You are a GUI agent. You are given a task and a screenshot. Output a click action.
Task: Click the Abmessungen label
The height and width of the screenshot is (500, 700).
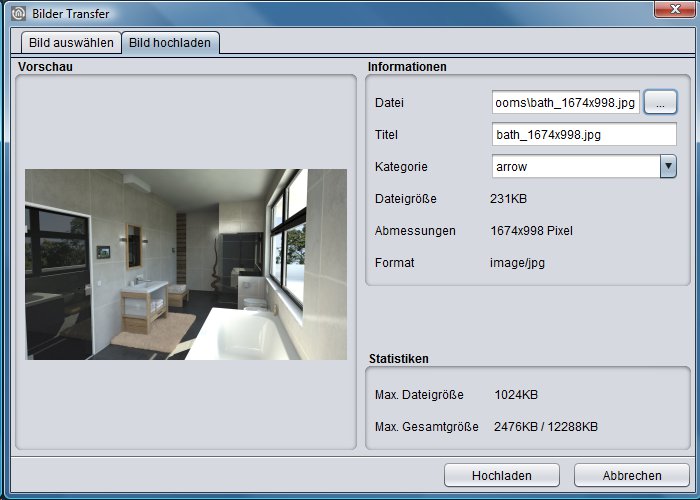[415, 231]
